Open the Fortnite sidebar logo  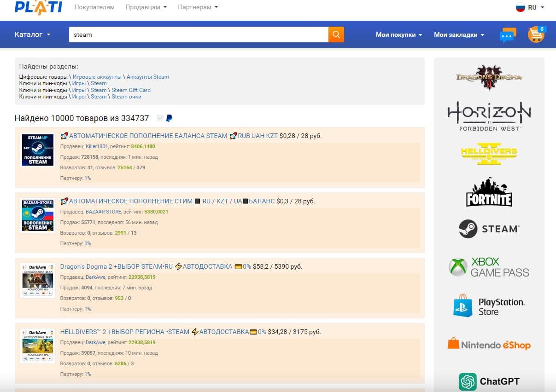pos(489,192)
